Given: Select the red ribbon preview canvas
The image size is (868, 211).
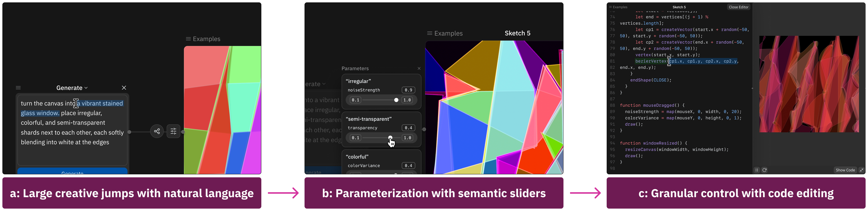Looking at the screenshot, I should pyautogui.click(x=809, y=84).
